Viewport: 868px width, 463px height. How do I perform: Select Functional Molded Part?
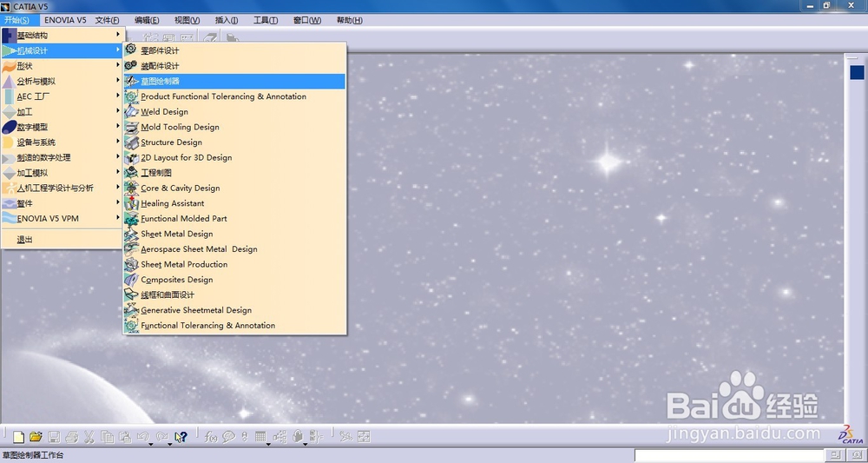[x=234, y=218]
